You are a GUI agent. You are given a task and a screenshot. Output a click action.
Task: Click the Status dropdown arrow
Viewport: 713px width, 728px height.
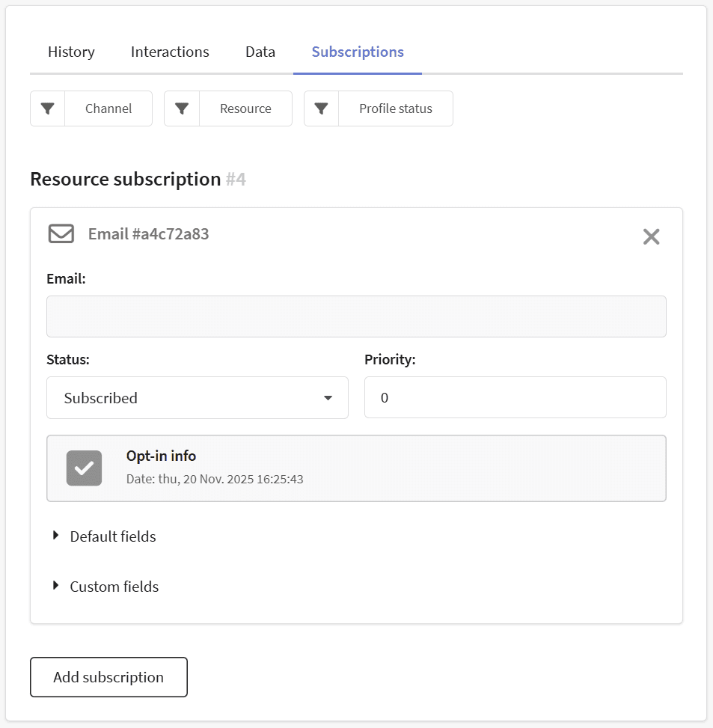[328, 397]
